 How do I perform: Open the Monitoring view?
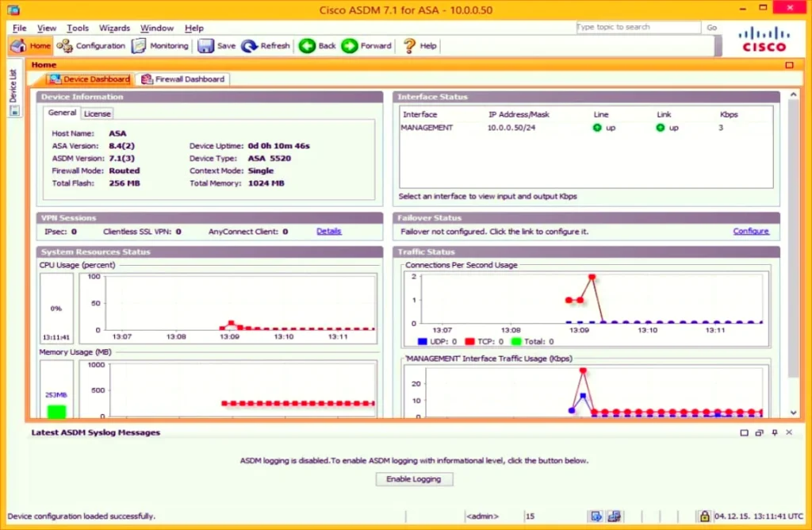160,45
